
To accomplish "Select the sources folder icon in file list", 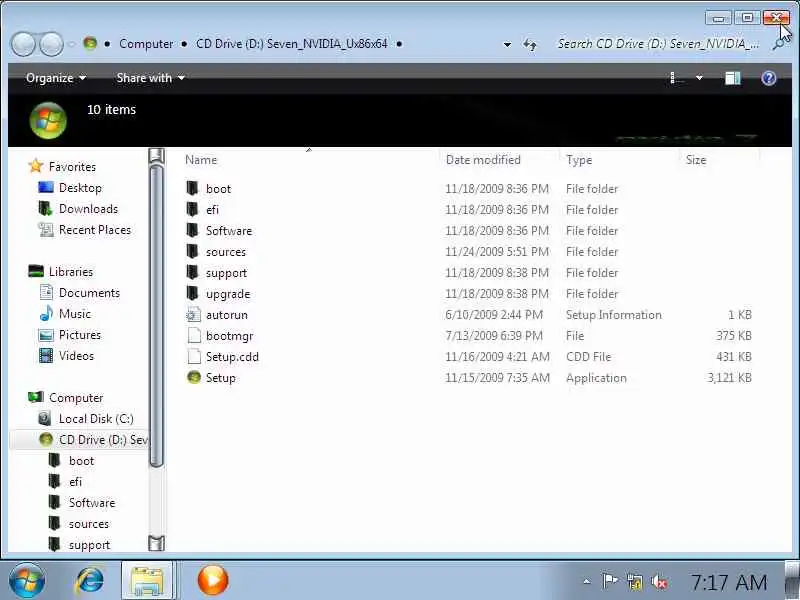I will [x=192, y=252].
